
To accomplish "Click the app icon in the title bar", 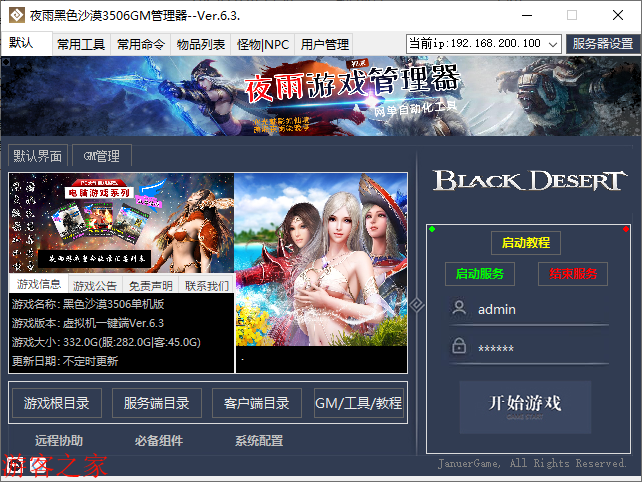I will click(15, 15).
